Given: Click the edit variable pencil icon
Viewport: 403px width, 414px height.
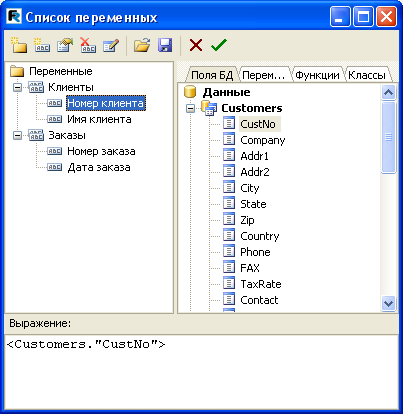Looking at the screenshot, I should [111, 45].
